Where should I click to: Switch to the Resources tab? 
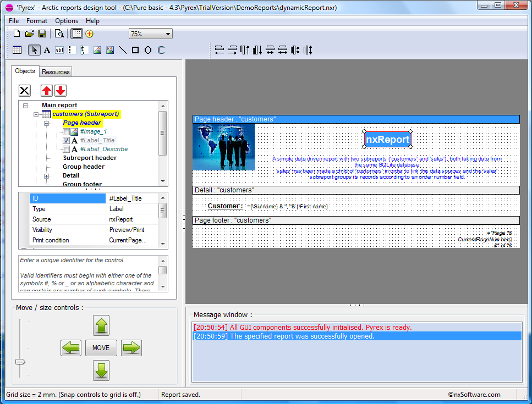pyautogui.click(x=56, y=72)
